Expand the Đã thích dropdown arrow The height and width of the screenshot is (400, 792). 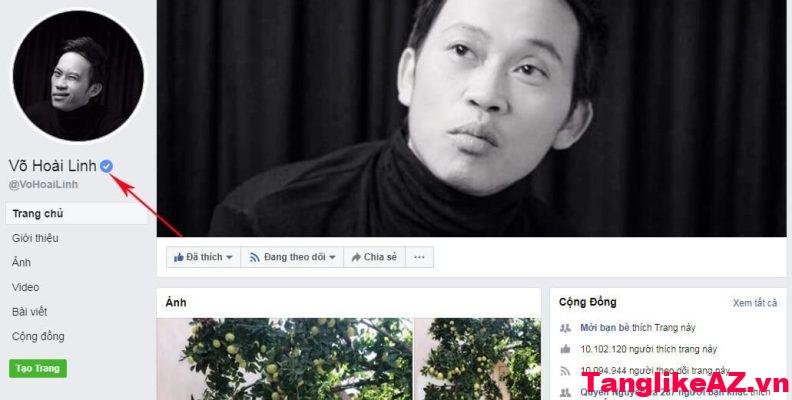[x=229, y=258]
